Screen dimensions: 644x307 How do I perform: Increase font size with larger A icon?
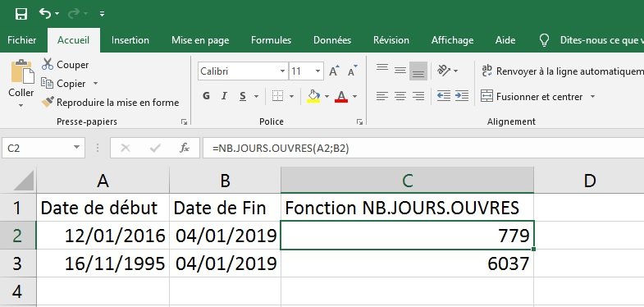click(335, 71)
